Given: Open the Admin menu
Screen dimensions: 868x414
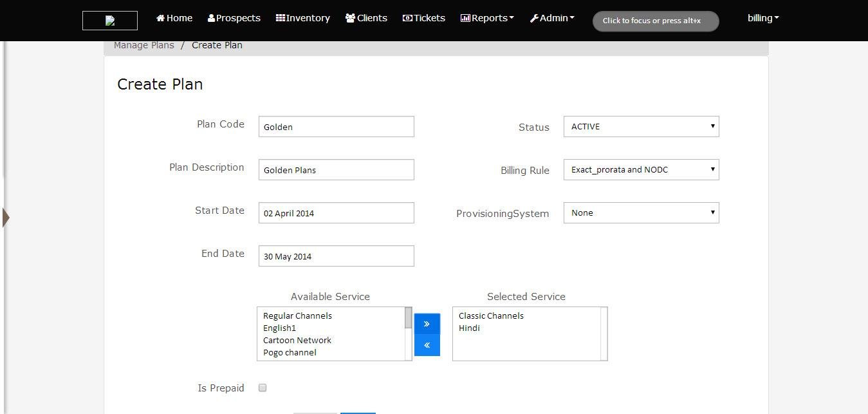Looking at the screenshot, I should tap(551, 18).
